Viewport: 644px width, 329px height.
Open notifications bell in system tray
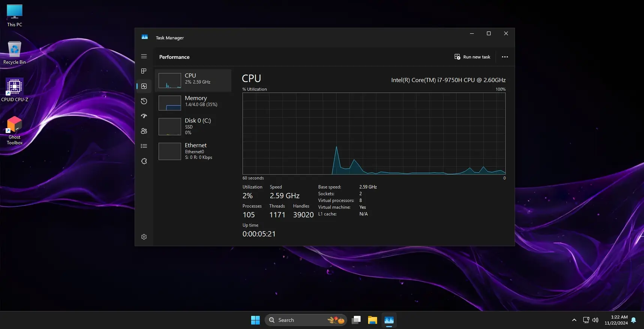click(x=634, y=320)
